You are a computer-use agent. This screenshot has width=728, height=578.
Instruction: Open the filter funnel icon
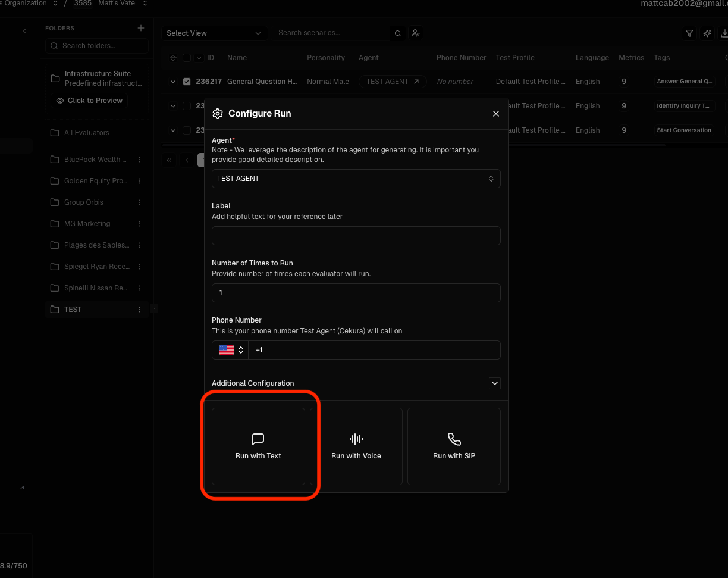point(689,33)
